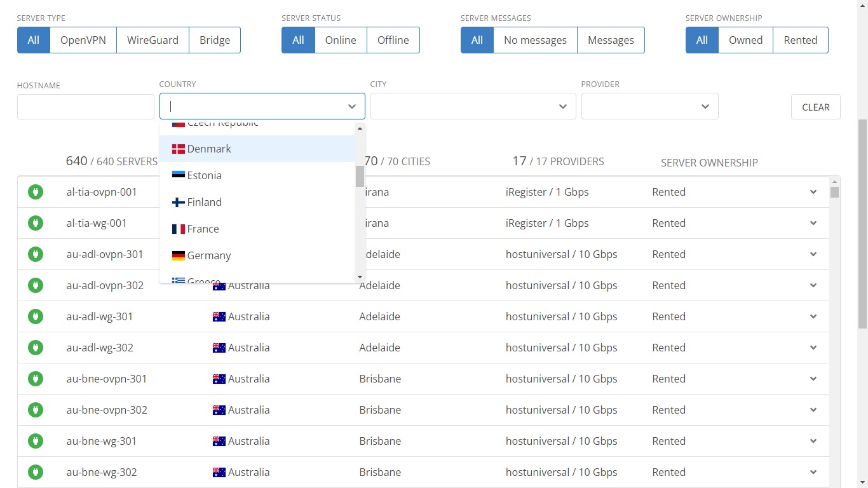
Task: Click green online status icon for al-tia-ovpn-001
Action: (36, 192)
